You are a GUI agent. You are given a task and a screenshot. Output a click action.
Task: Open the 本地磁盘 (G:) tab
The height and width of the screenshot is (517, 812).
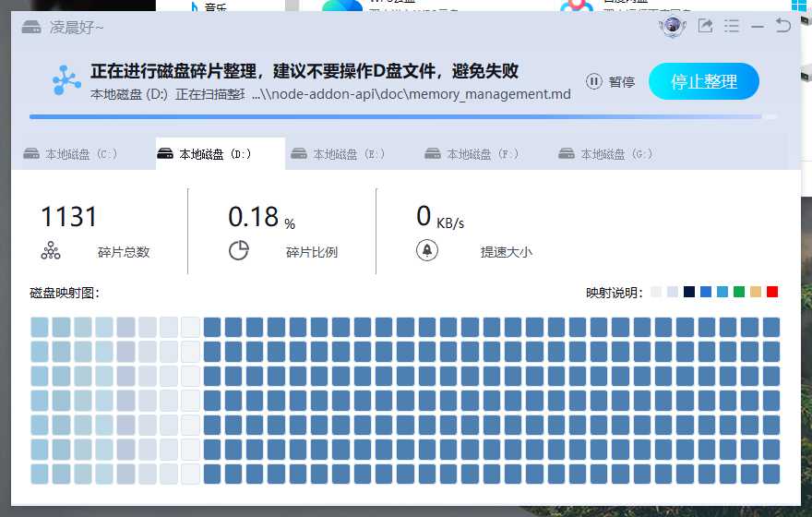(x=607, y=154)
